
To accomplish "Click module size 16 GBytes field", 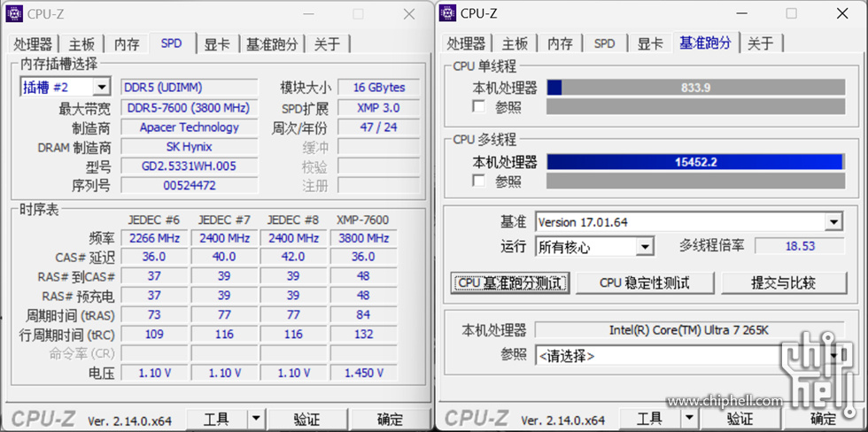I will [379, 88].
